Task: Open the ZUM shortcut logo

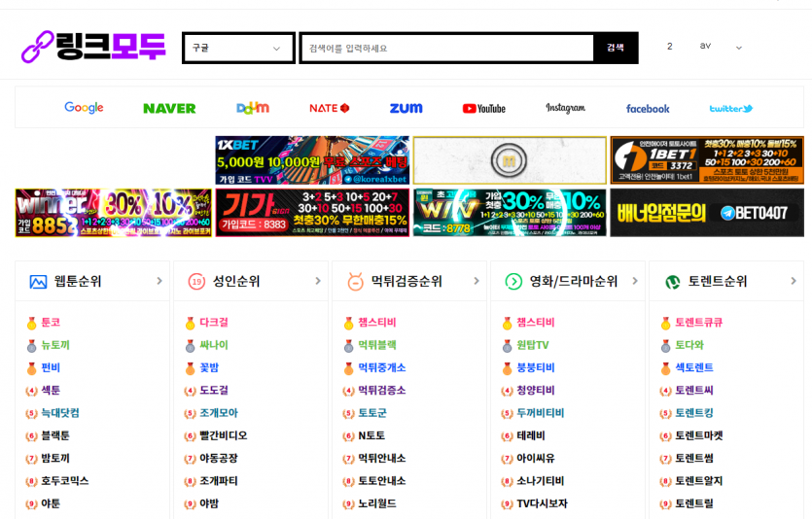Action: coord(406,108)
